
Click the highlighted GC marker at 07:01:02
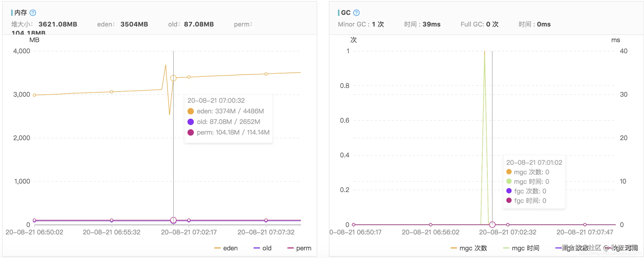coord(492,225)
